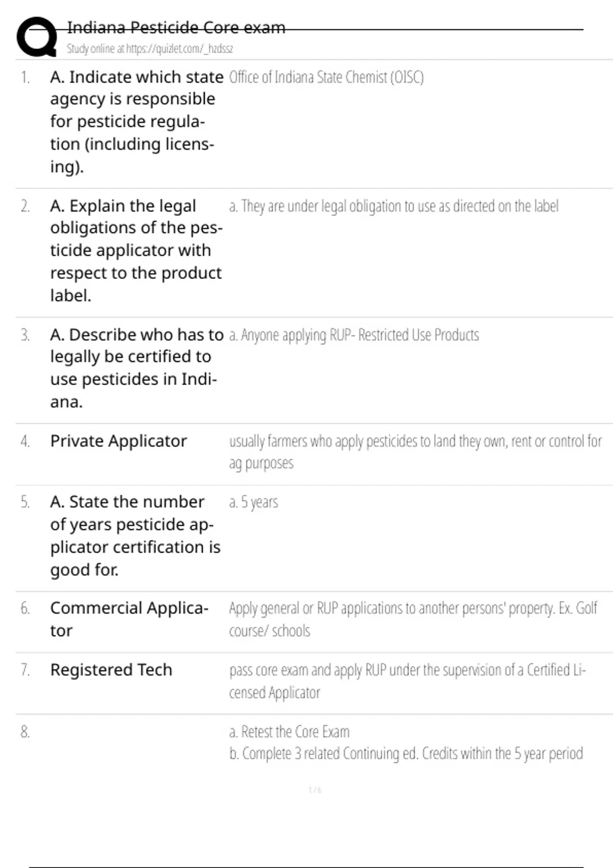
Task: Select term two about legal obligations
Action: [x=136, y=250]
